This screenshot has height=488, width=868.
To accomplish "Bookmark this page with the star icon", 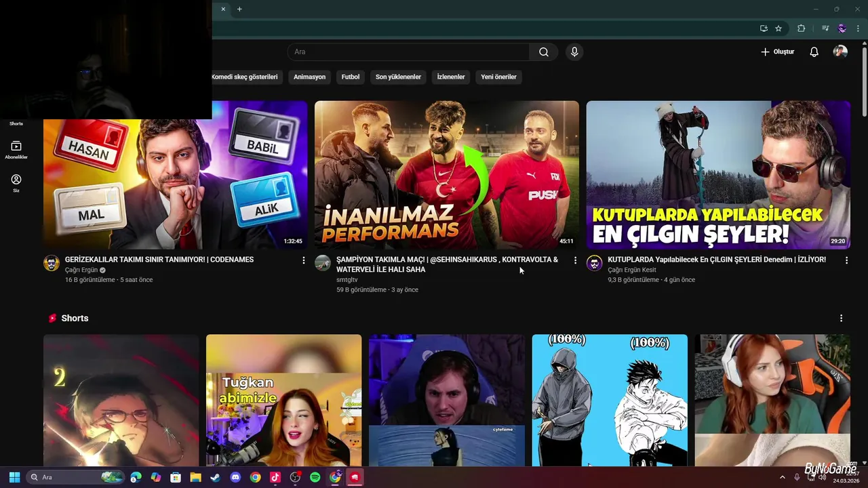I will point(778,28).
